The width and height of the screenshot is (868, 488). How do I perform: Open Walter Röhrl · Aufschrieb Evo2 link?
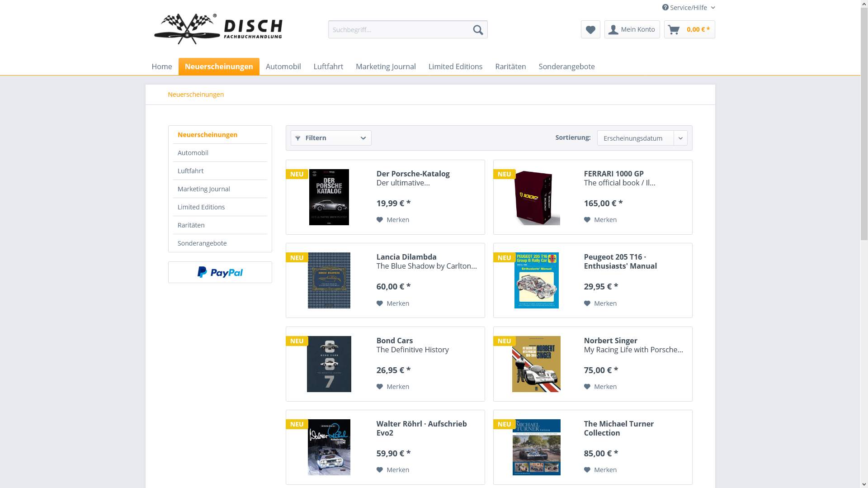421,428
